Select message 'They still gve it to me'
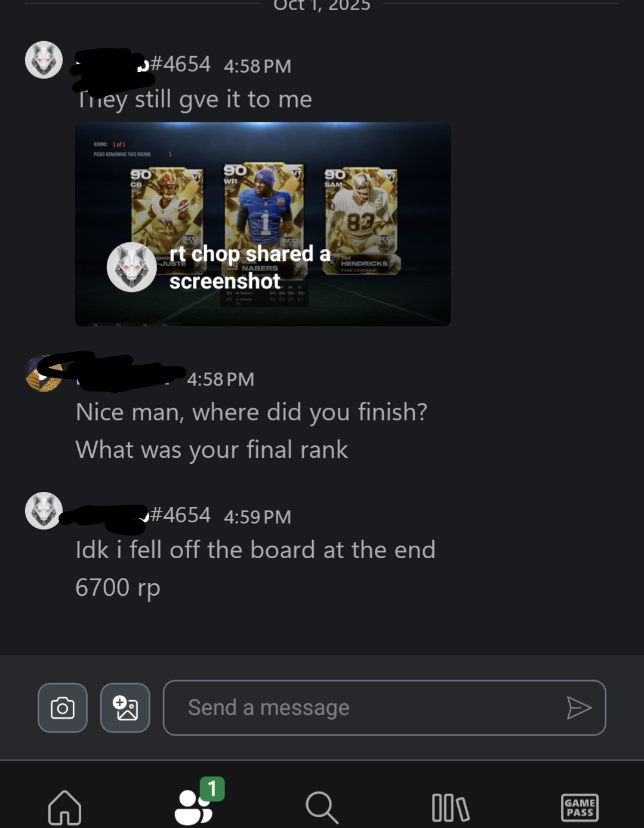 tap(194, 100)
